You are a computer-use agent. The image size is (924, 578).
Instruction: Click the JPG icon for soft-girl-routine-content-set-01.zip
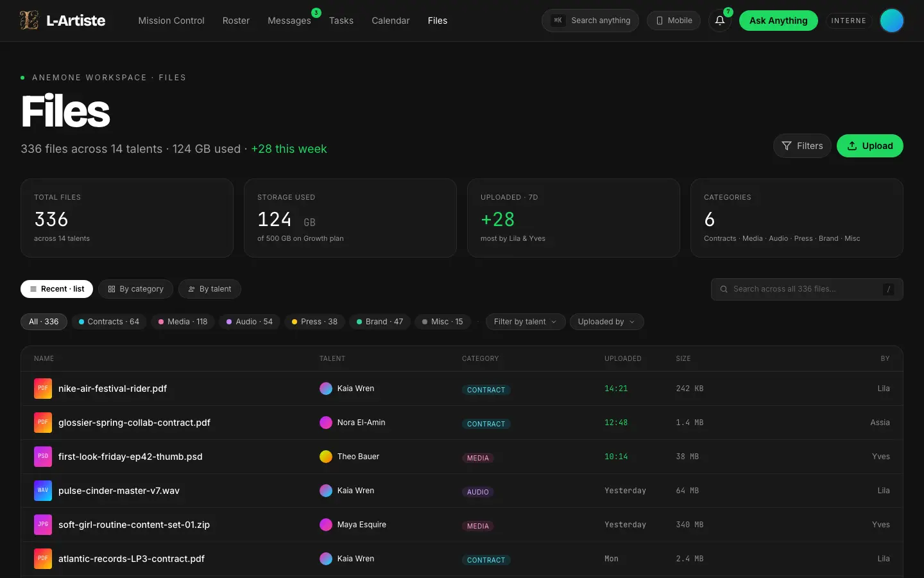43,525
